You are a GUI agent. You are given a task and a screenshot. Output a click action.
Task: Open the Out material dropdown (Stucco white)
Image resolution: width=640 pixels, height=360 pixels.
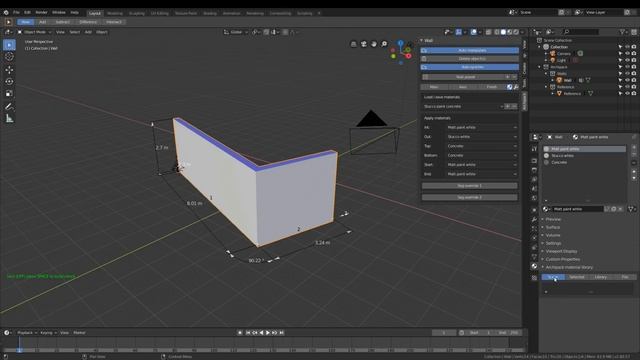pyautogui.click(x=482, y=137)
